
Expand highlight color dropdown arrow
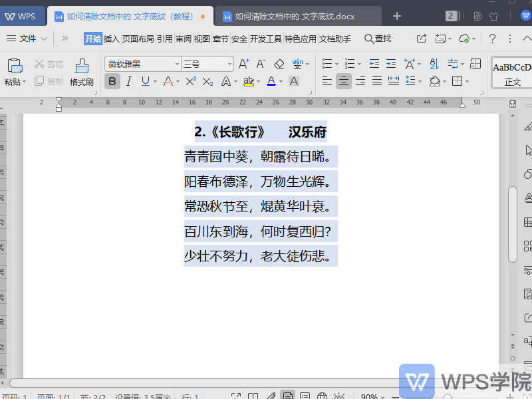[x=258, y=82]
